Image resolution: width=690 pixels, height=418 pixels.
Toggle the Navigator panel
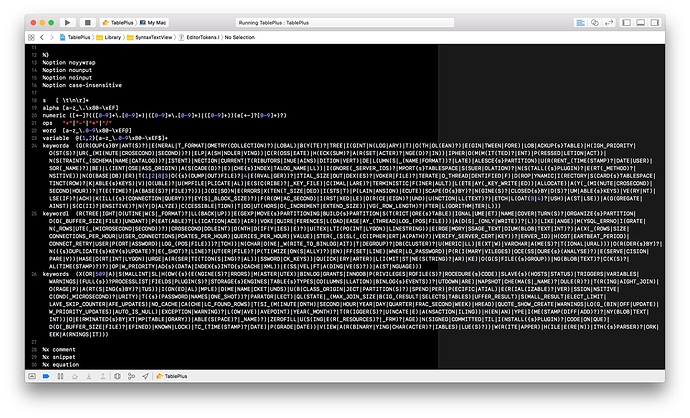626,22
